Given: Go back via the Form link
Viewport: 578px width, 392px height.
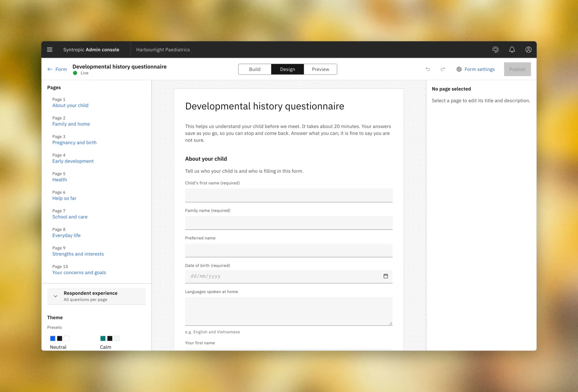Looking at the screenshot, I should point(61,69).
